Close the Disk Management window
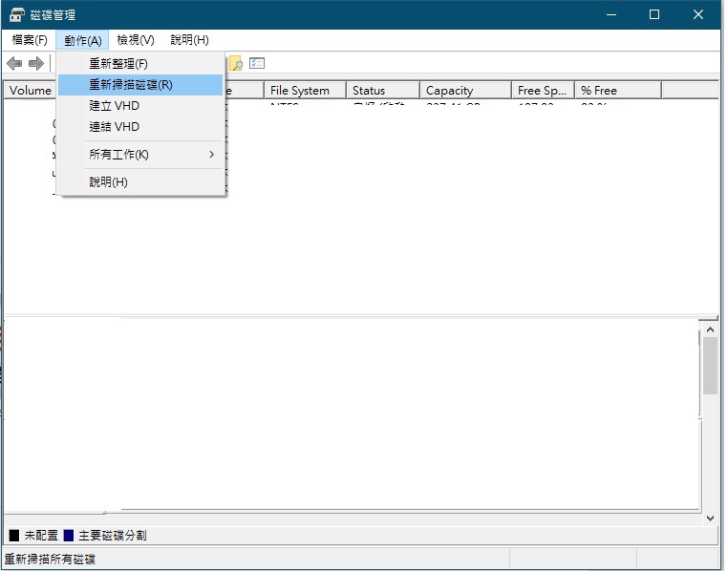 click(x=697, y=15)
